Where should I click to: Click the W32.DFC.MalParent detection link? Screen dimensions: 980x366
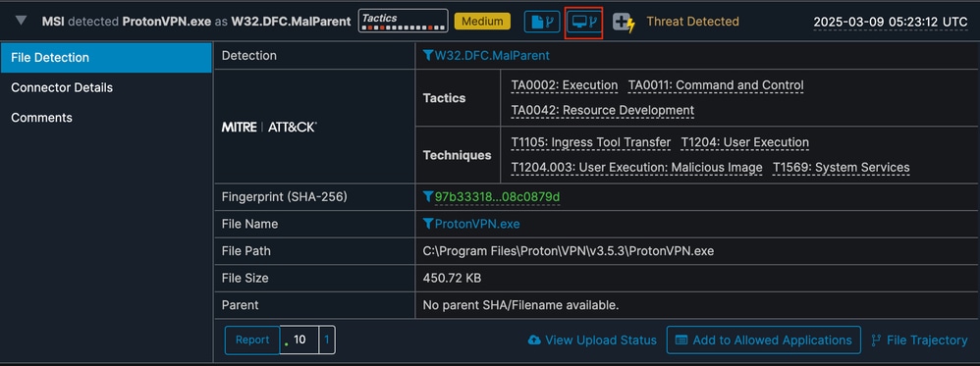tap(492, 56)
